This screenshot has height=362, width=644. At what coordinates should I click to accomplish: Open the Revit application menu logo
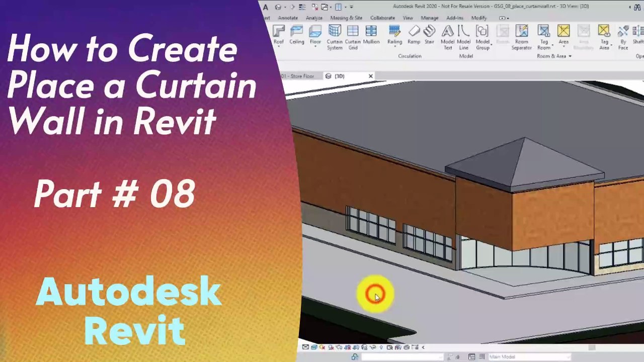[265, 7]
